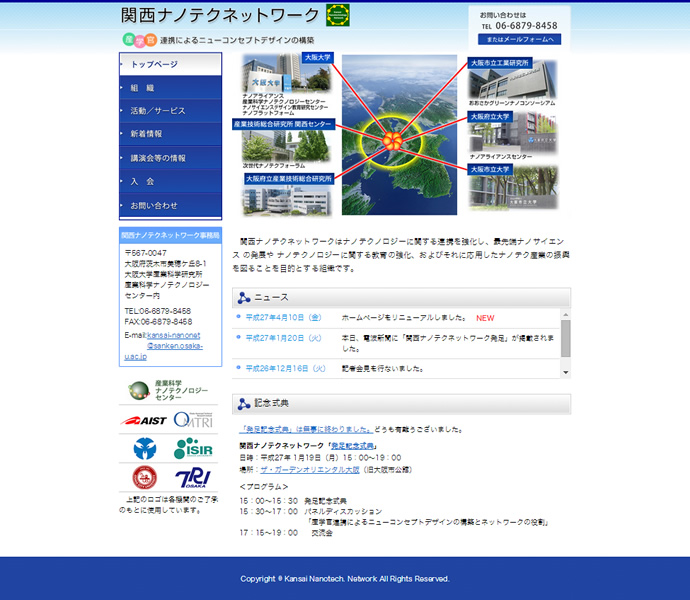Image resolution: width=690 pixels, height=600 pixels.
Task: Click the 関西ナノテクネットワーク事務局 box heading
Action: tap(170, 236)
